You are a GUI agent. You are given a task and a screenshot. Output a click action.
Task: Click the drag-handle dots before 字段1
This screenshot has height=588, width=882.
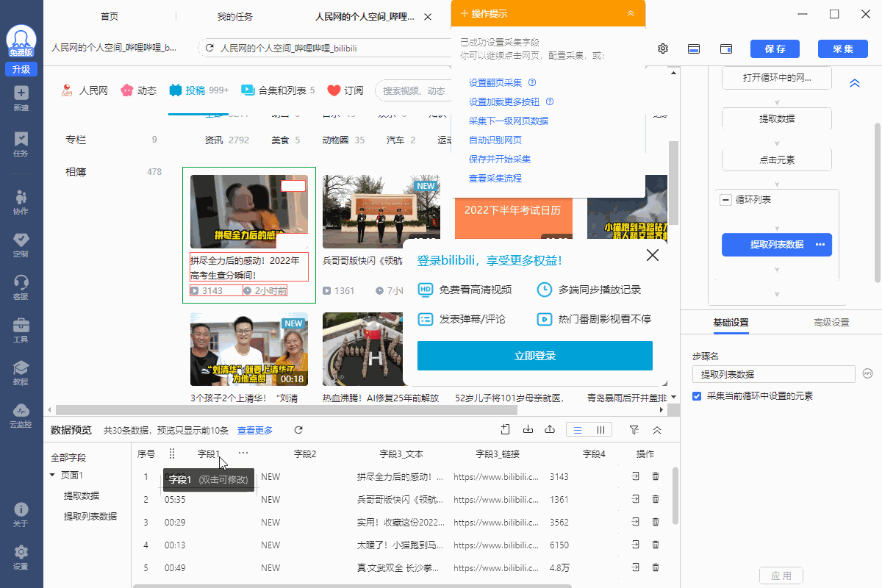pyautogui.click(x=172, y=453)
